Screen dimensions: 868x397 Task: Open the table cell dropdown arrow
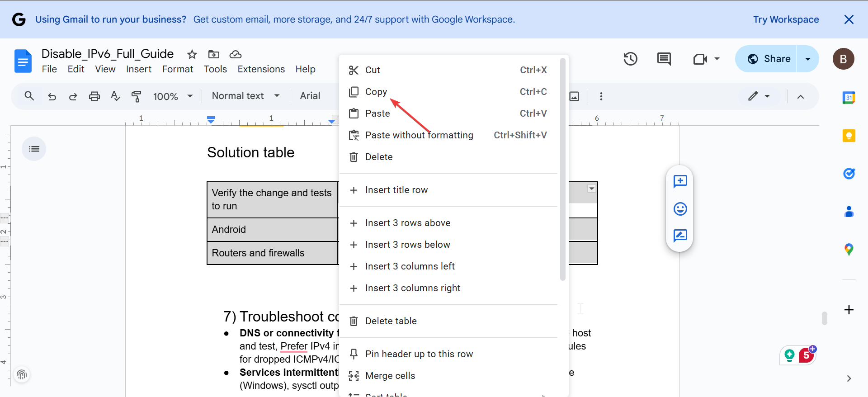pyautogui.click(x=591, y=188)
